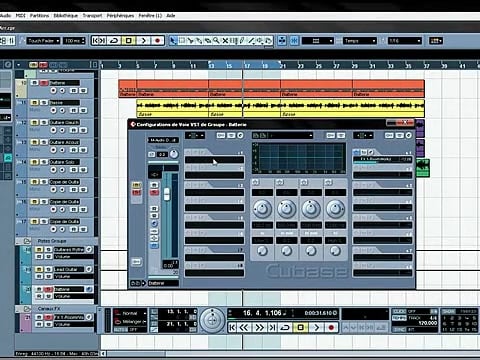Open the Transport menu
480x360 pixels.
click(92, 16)
